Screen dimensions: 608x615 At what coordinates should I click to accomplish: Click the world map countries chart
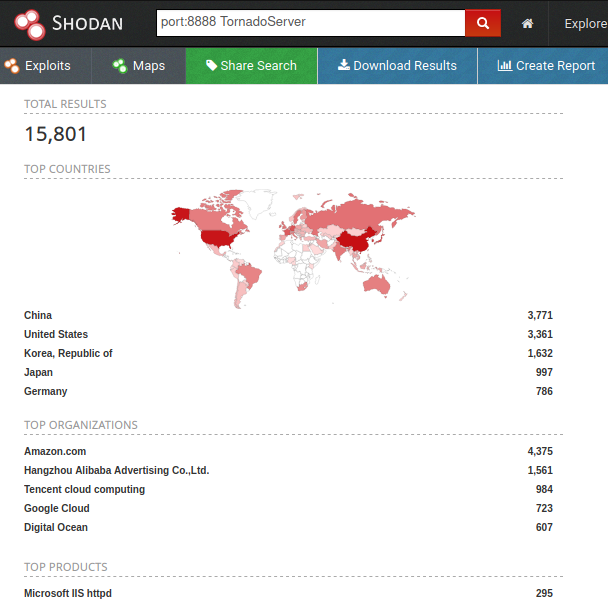click(x=293, y=249)
